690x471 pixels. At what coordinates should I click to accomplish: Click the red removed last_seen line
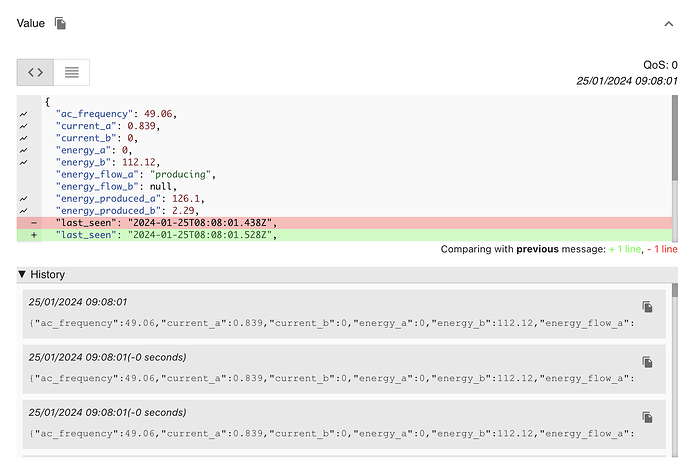click(300, 222)
